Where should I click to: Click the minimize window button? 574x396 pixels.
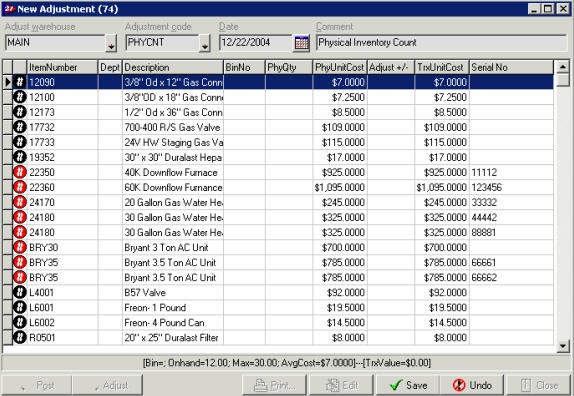click(534, 9)
